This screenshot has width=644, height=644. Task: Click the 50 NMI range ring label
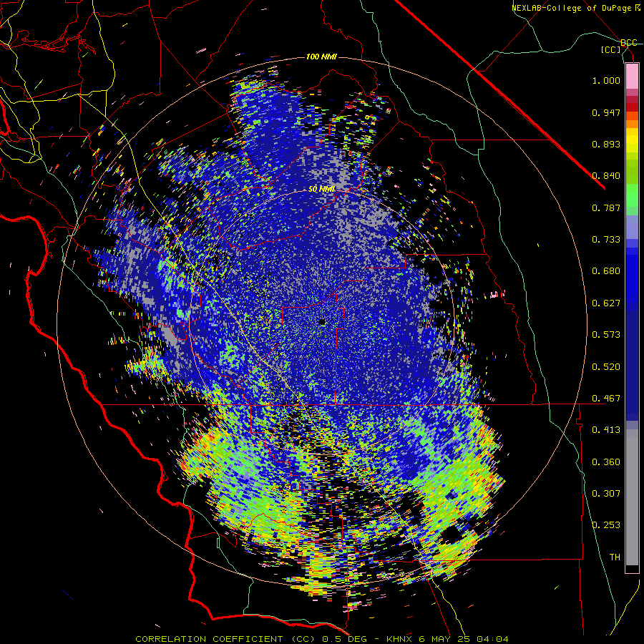tap(321, 190)
